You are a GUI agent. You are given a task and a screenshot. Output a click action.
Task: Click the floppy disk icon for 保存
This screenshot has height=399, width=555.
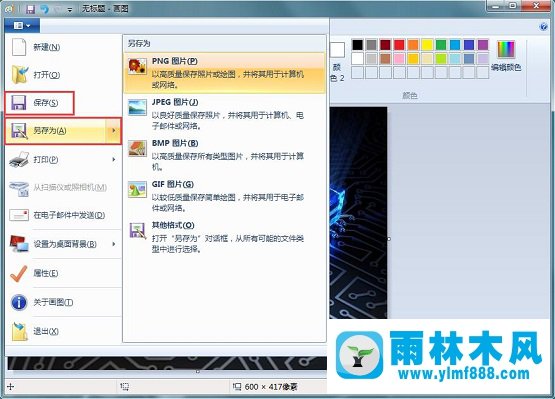19,103
